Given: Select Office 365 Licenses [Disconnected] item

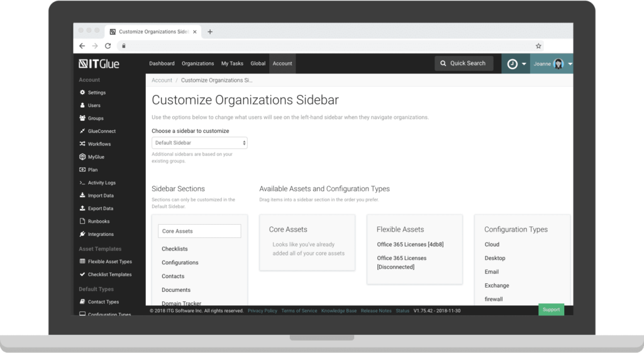Looking at the screenshot, I should tap(402, 262).
